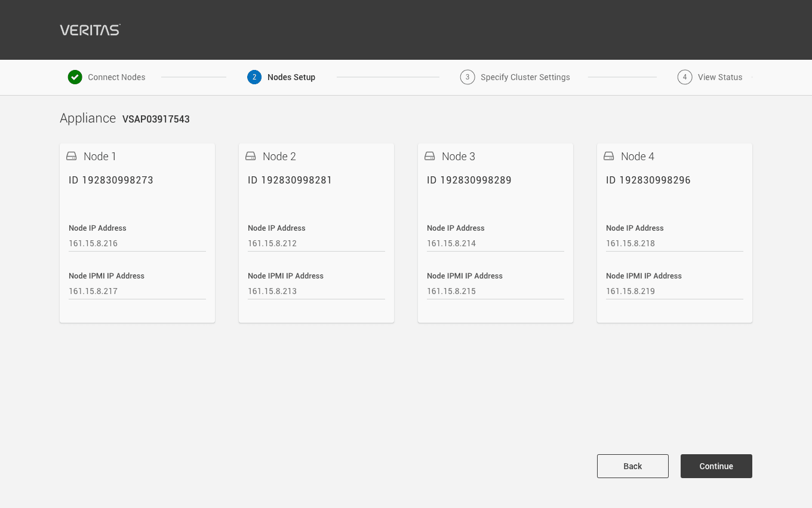Click Node IPMI IP Address label in Node 1
The width and height of the screenshot is (812, 508).
(x=106, y=276)
